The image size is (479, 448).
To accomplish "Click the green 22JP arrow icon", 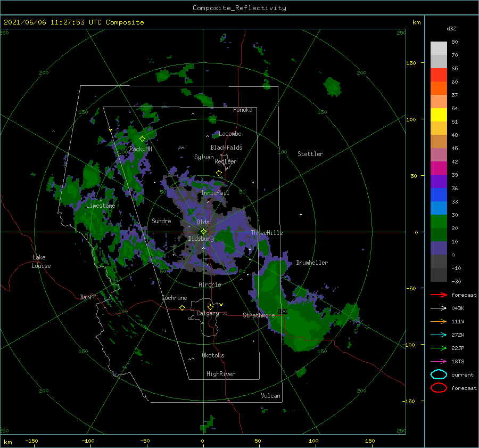I will [x=439, y=348].
